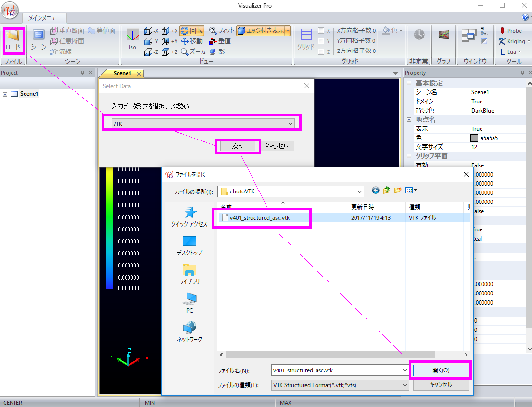Click the a5a5a5 gray color swatch
The width and height of the screenshot is (532, 407).
(x=475, y=138)
